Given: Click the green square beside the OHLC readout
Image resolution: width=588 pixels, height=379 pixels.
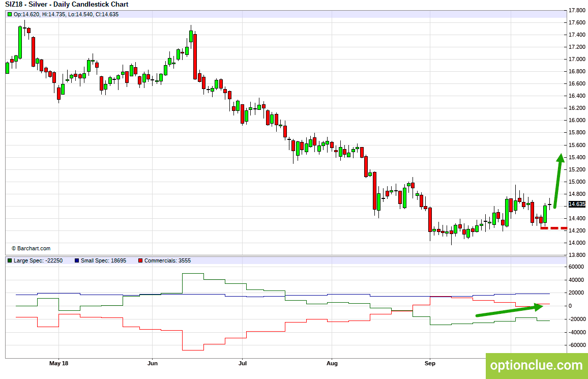Looking at the screenshot, I should 9,14.
